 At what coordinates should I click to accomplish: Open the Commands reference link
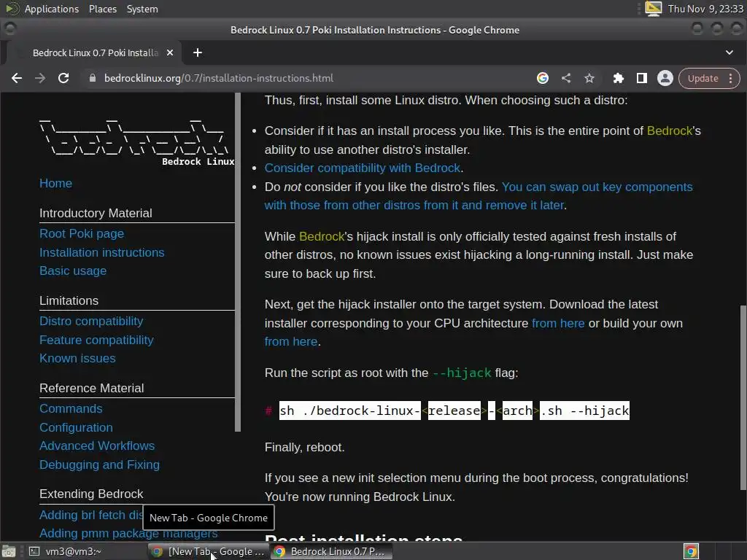point(71,408)
